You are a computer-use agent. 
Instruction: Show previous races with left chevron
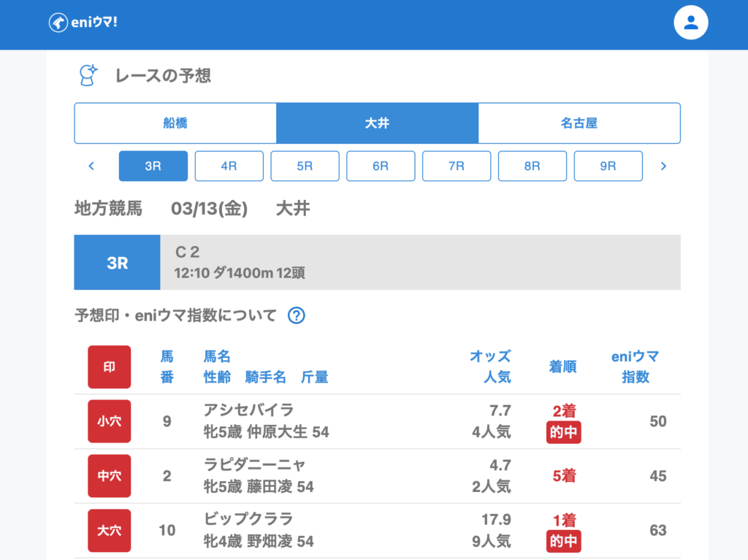(x=91, y=166)
